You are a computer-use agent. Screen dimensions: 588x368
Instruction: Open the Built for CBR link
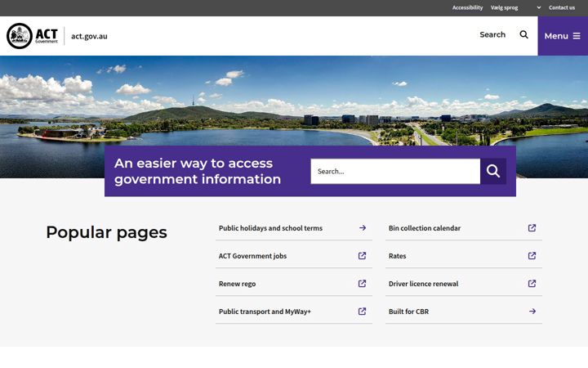pos(464,312)
